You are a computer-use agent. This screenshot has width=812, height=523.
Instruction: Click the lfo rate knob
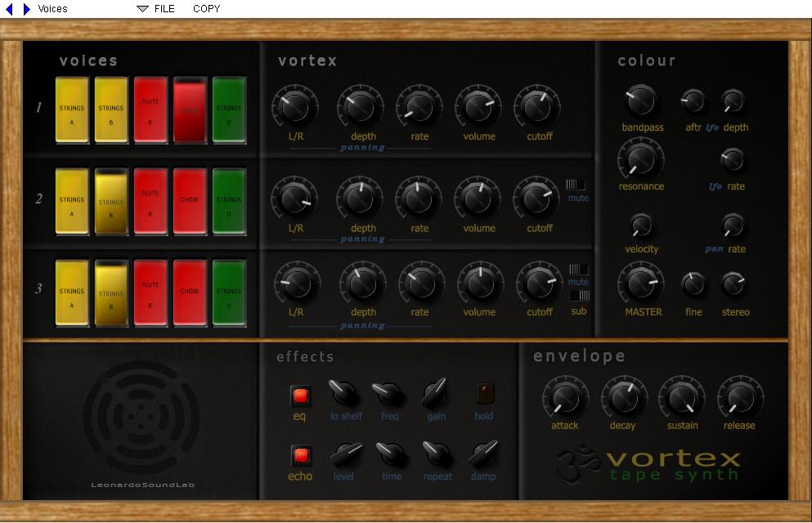tap(732, 160)
